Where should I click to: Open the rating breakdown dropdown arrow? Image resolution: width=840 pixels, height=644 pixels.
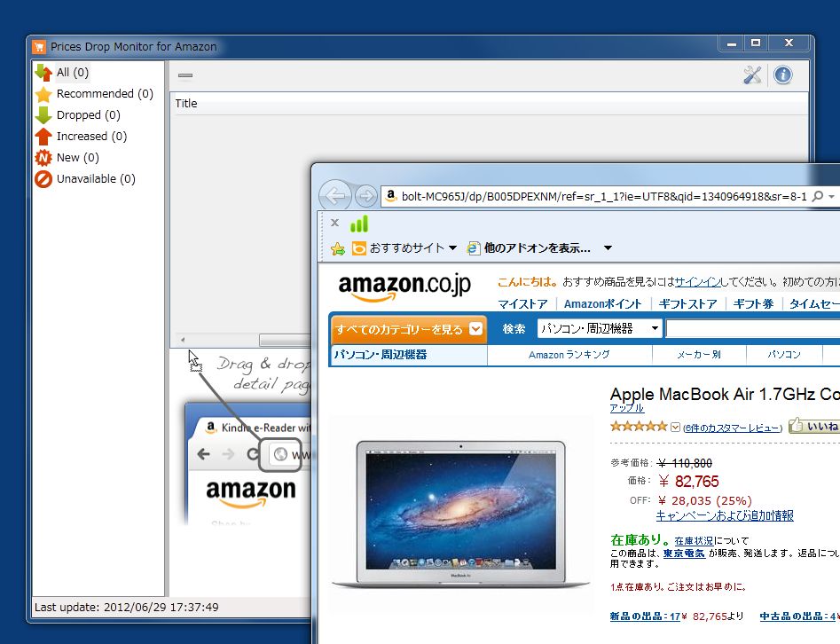click(x=675, y=427)
